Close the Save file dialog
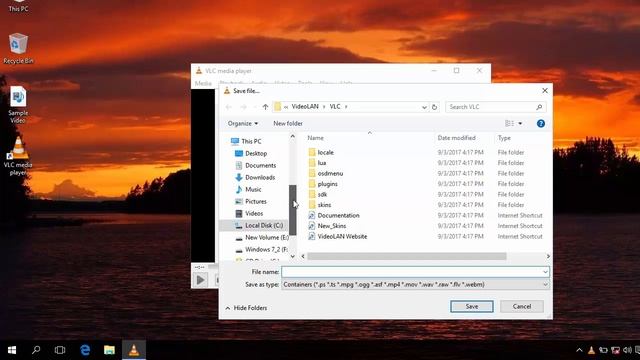 pyautogui.click(x=545, y=91)
